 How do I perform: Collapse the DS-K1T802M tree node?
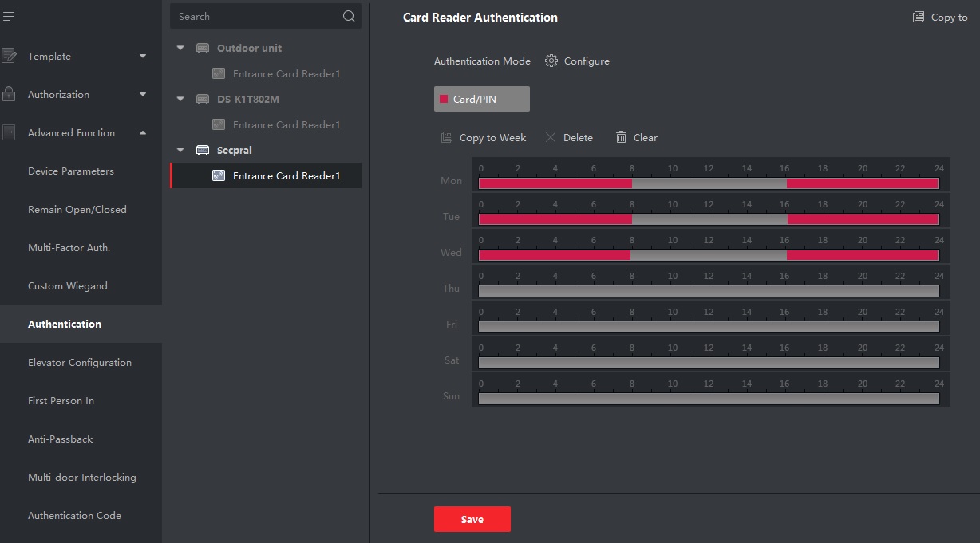pyautogui.click(x=180, y=100)
